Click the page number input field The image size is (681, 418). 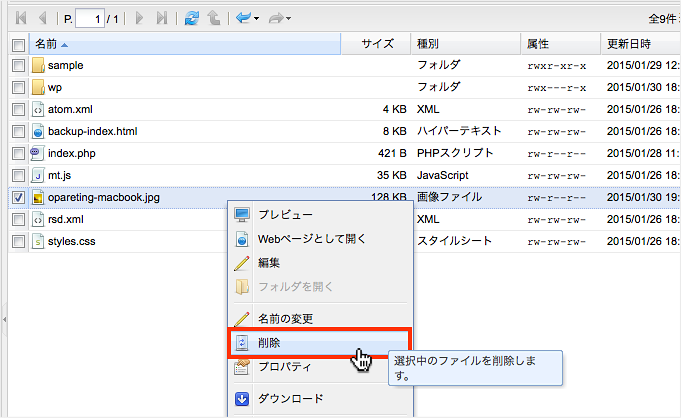click(90, 19)
